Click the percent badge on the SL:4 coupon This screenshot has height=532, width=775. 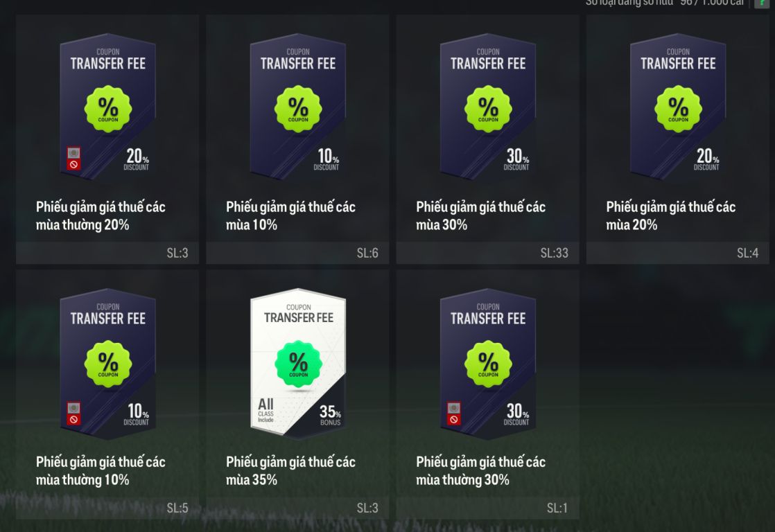(678, 109)
